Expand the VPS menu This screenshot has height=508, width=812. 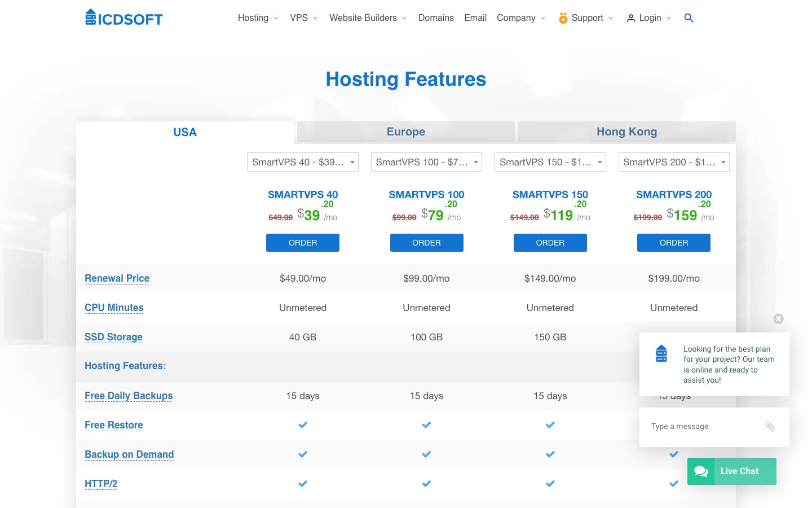(304, 18)
